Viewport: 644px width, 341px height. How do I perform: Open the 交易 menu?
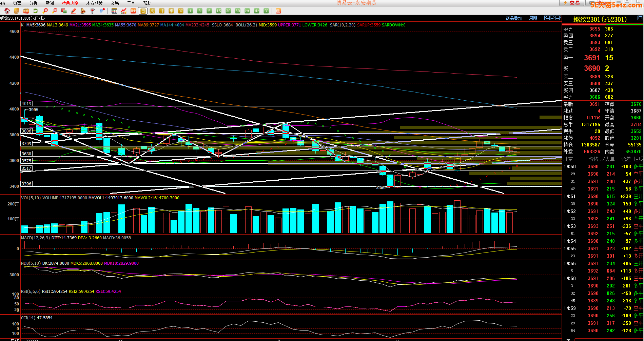(x=115, y=3)
